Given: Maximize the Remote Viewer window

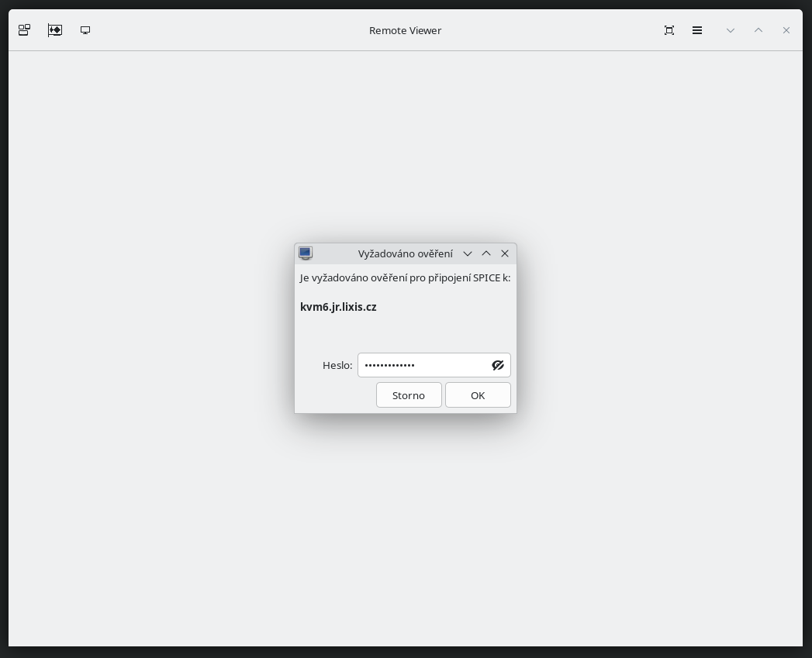Looking at the screenshot, I should 758,30.
